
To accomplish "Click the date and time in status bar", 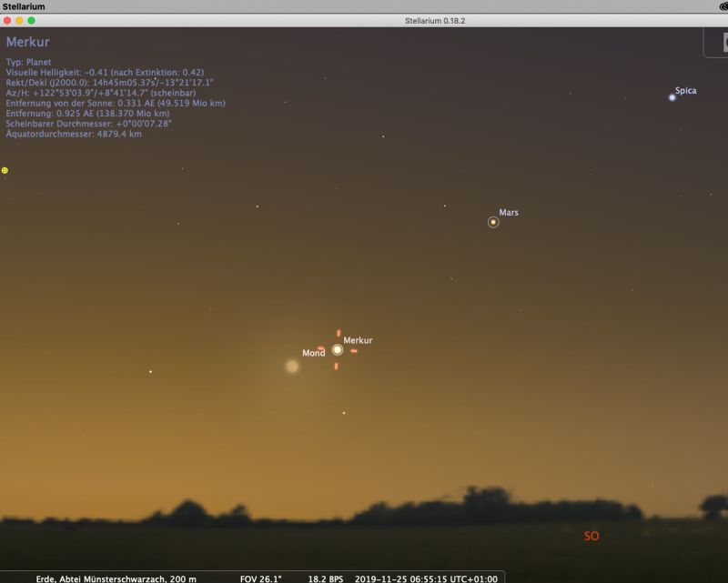I will coord(426,578).
